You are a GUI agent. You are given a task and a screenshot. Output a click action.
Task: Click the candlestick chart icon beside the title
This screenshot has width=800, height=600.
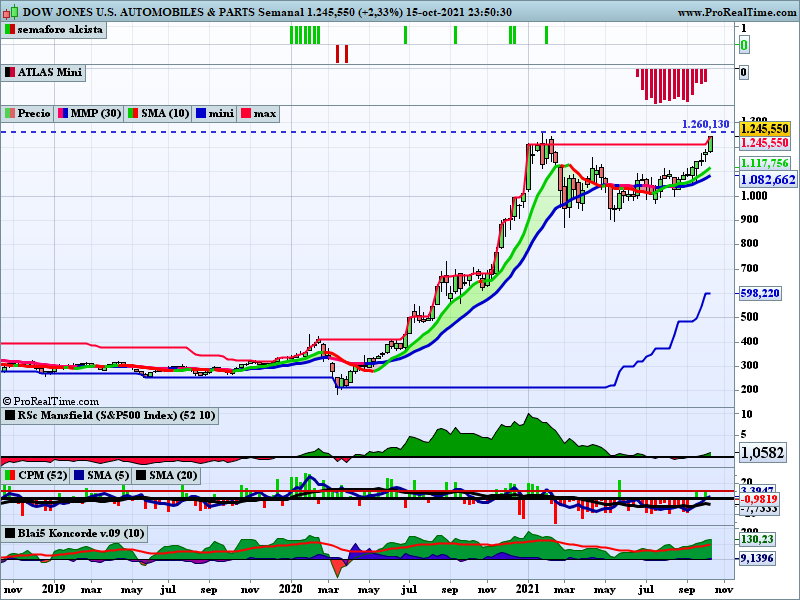pos(11,11)
